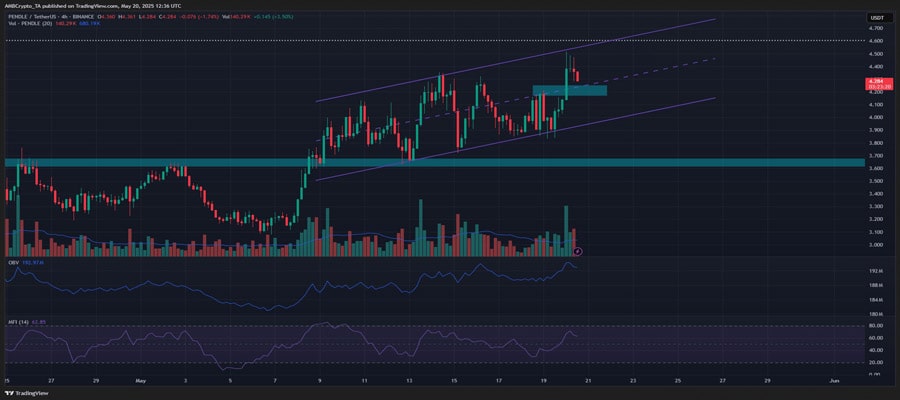Image resolution: width=900 pixels, height=400 pixels.
Task: Click the small teal rectangle zone near 4.2
Action: 570,90
